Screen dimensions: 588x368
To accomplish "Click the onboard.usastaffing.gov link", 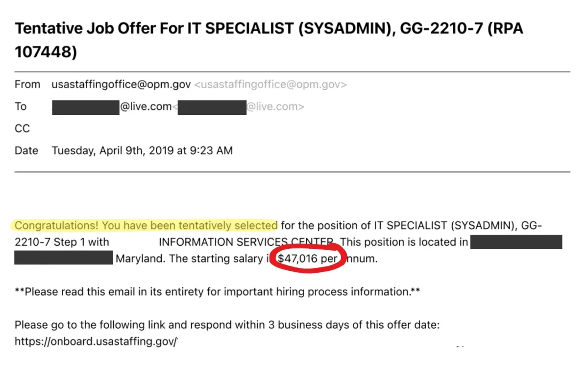I will coord(96,342).
